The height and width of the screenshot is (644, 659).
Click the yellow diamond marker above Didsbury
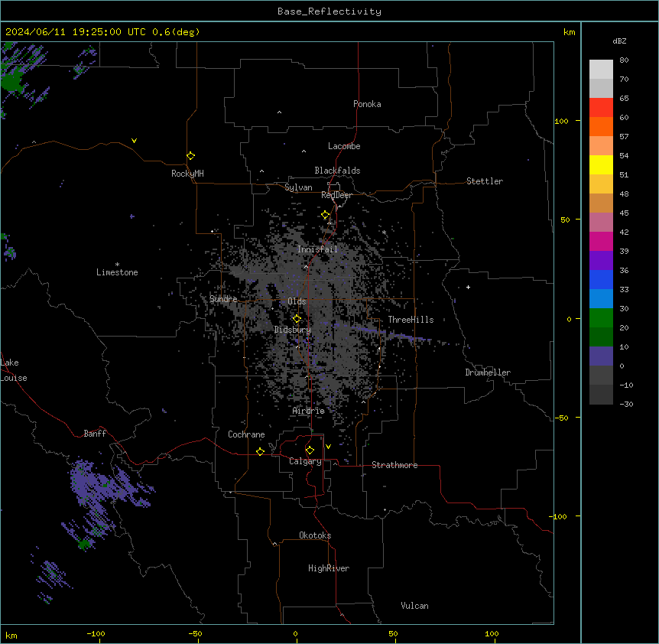pos(297,319)
